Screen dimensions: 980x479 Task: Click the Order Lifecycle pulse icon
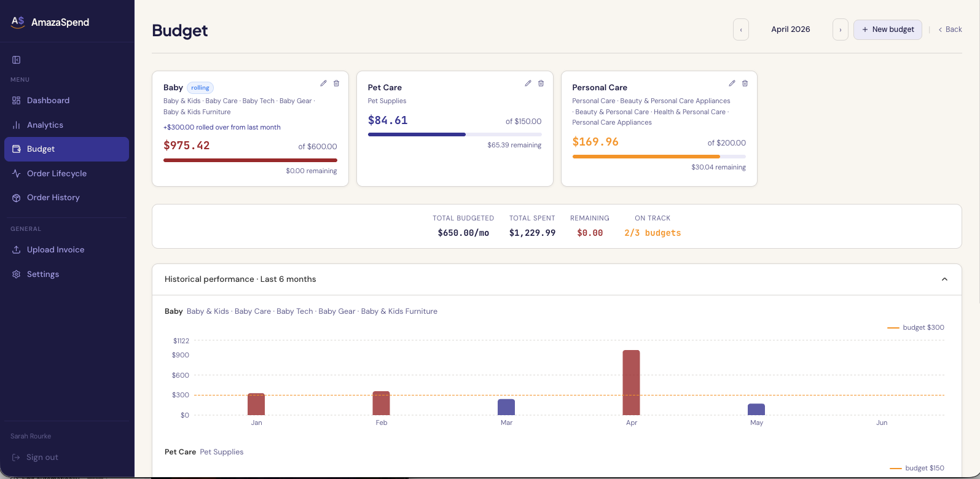17,173
